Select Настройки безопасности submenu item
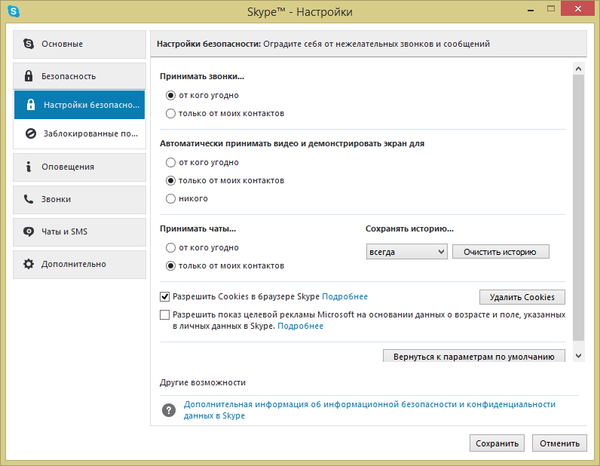 tap(80, 105)
